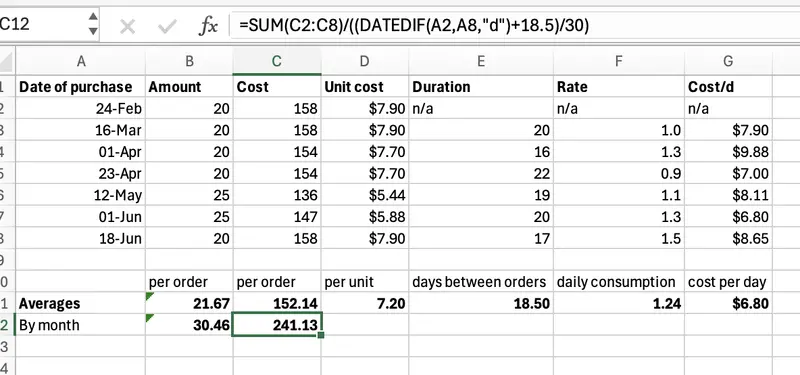
Task: Select the average cost cell 152.14
Action: (x=277, y=304)
